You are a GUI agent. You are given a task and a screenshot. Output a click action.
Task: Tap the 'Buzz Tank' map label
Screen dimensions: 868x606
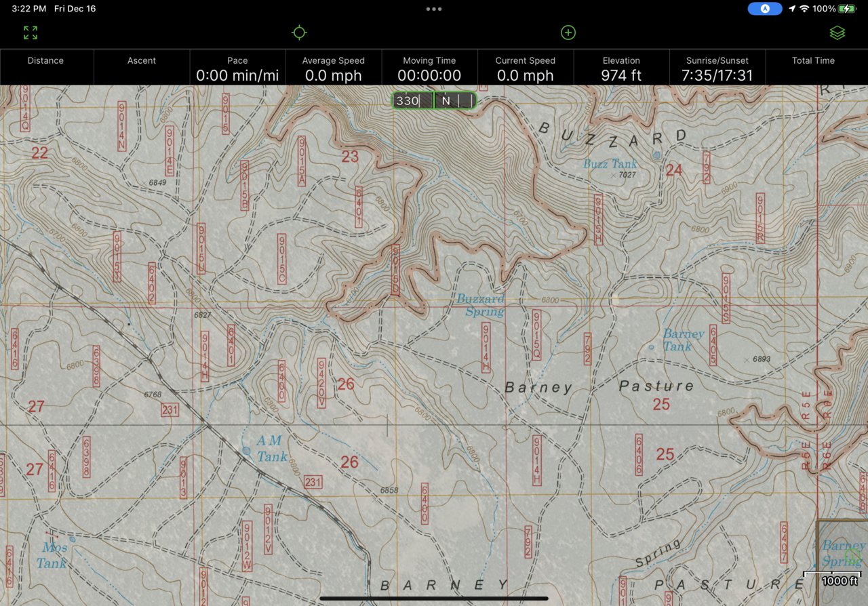610,164
